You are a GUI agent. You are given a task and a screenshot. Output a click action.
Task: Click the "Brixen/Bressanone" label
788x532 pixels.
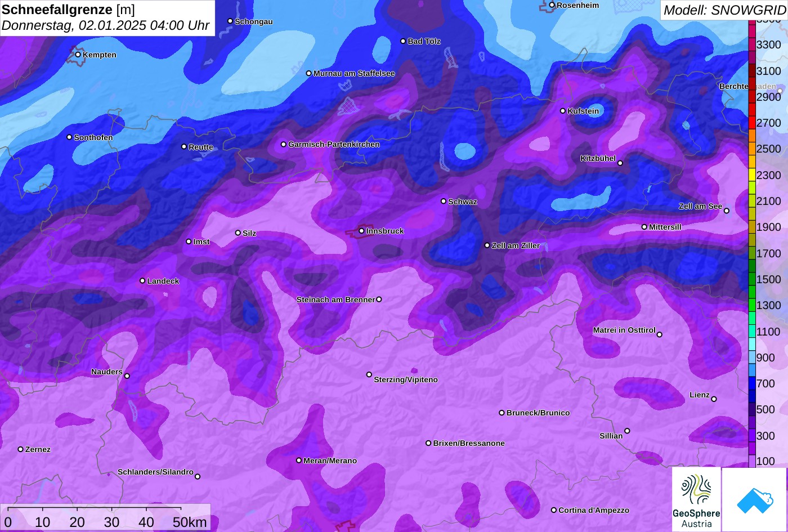469,444
